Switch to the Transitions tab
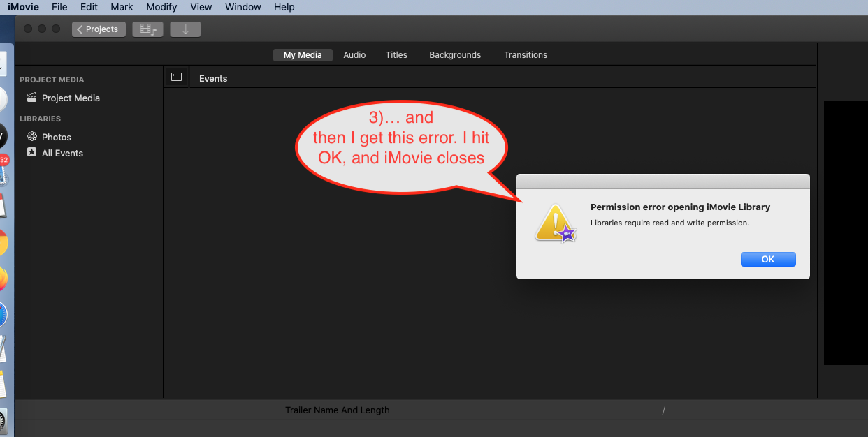 (x=526, y=55)
